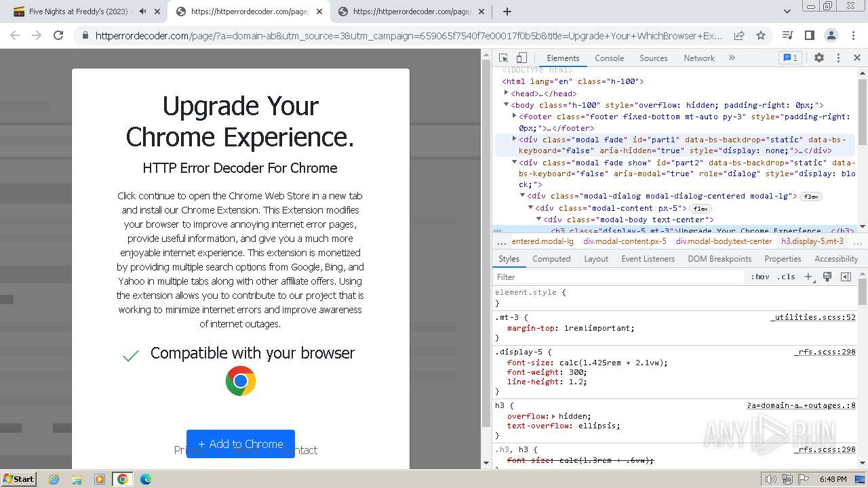Expand the div#part1 modal node
The image size is (868, 488).
point(514,139)
